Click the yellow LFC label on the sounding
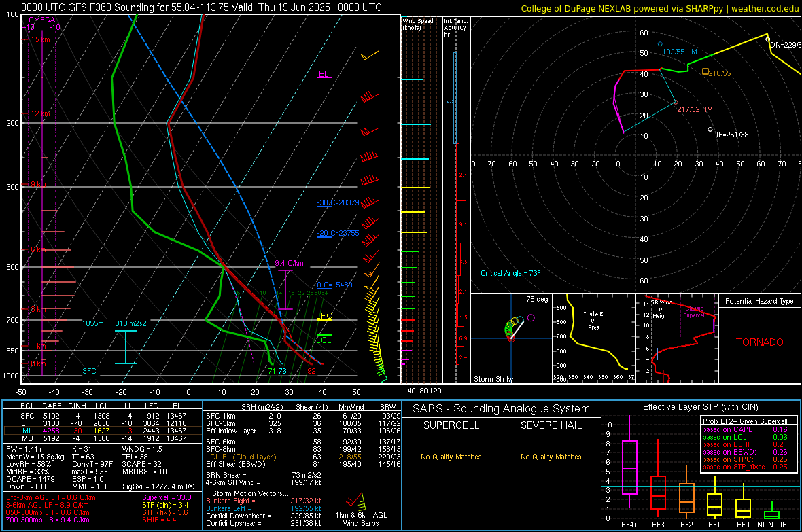This screenshot has width=802, height=532. [x=324, y=316]
